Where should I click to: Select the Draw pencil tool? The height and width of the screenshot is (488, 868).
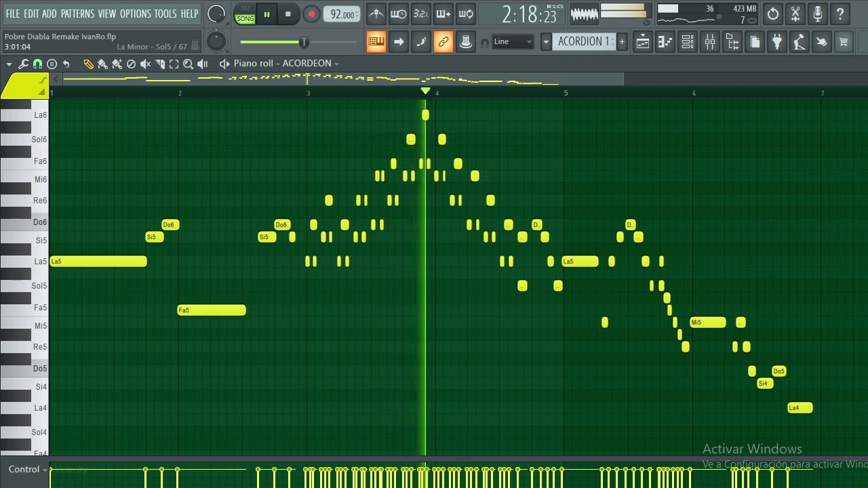click(x=88, y=64)
